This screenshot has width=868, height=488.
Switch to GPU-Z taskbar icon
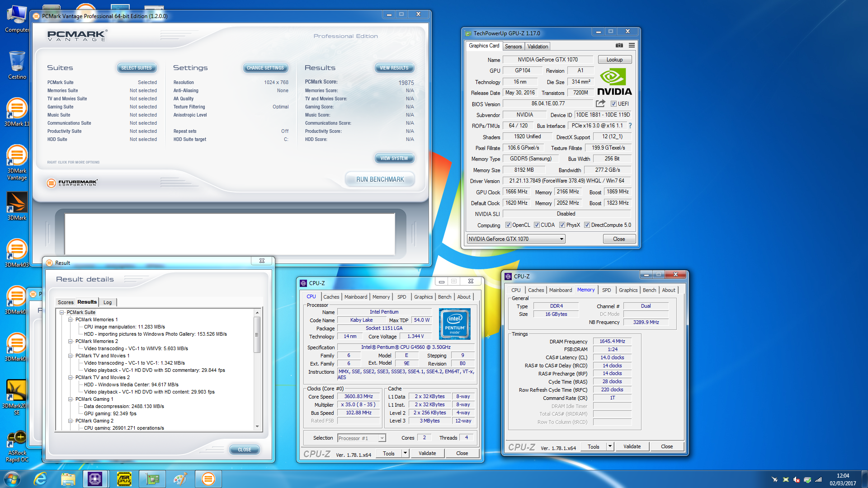(x=152, y=479)
